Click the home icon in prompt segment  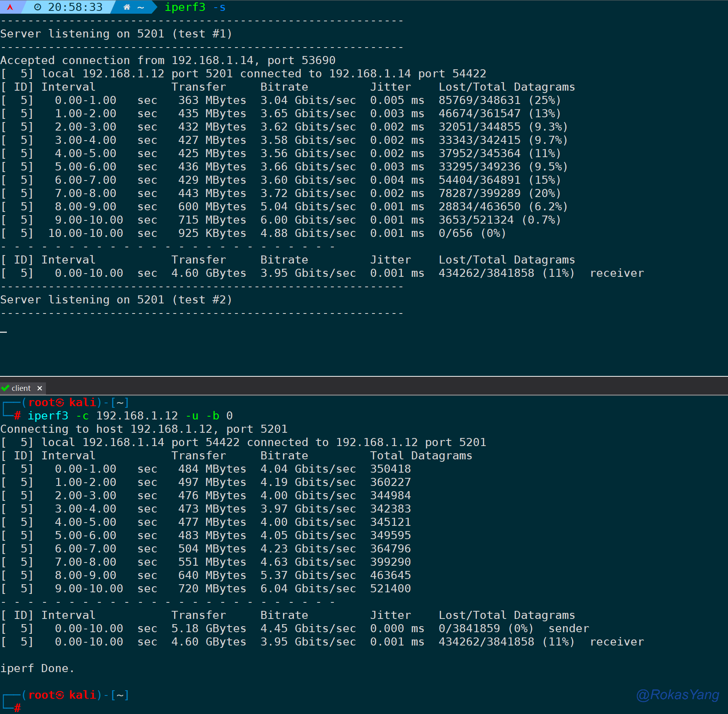coord(127,7)
